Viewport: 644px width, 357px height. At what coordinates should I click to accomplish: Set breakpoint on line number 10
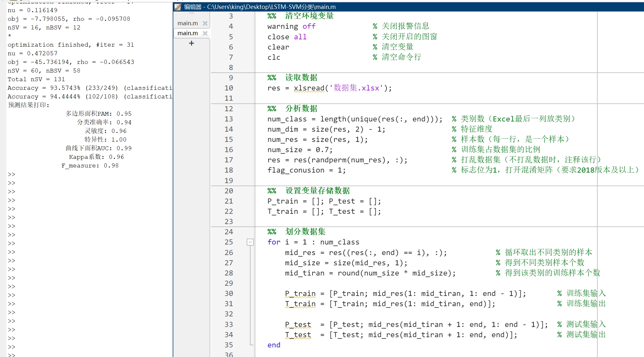(229, 88)
